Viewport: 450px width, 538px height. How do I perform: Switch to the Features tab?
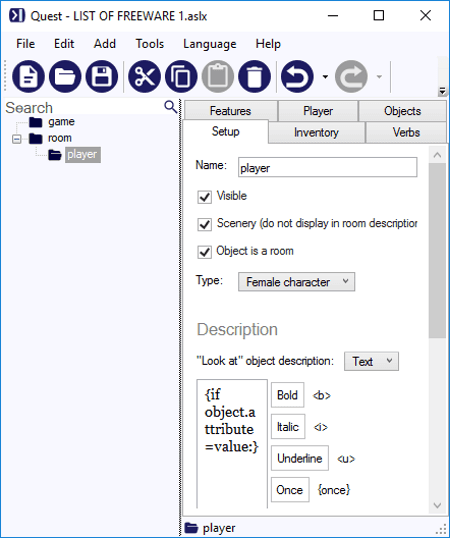pyautogui.click(x=230, y=111)
